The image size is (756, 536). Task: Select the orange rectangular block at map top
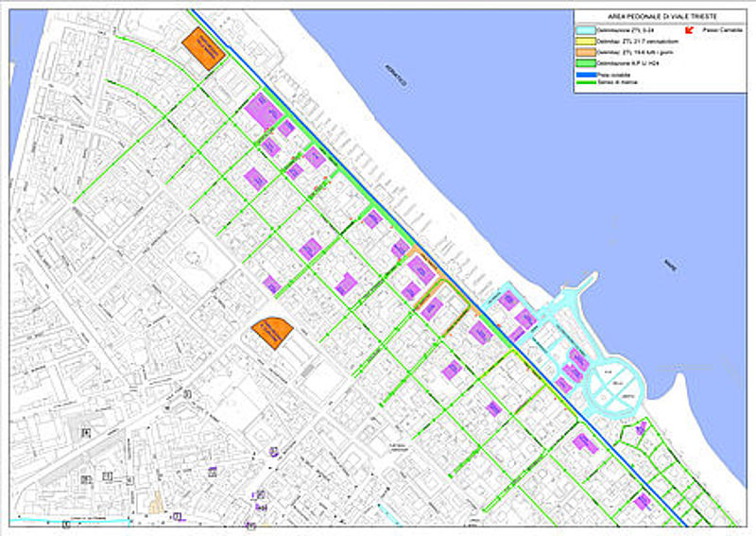pos(204,48)
